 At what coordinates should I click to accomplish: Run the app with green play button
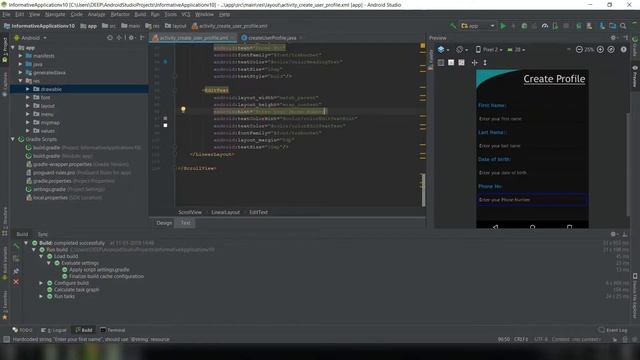tap(503, 26)
